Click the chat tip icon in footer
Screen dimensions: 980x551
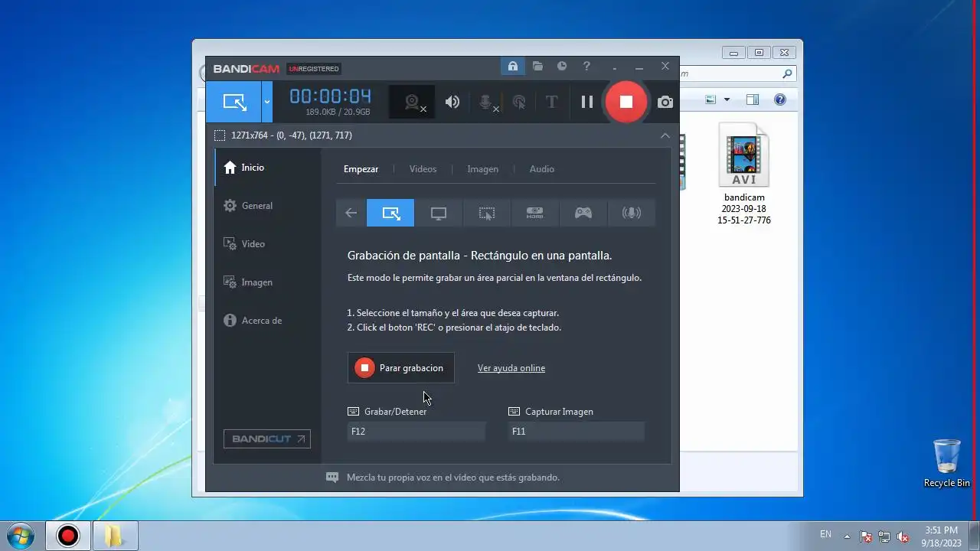coord(332,478)
